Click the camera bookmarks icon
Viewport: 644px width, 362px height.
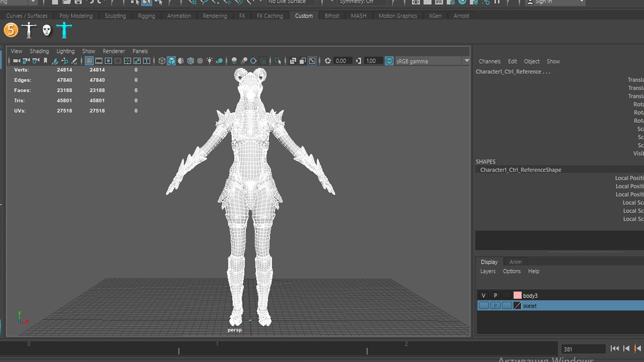45,61
